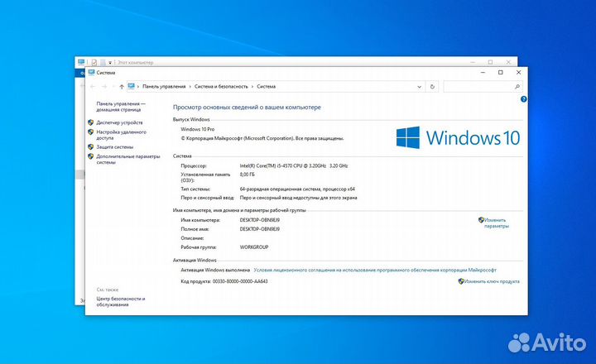This screenshot has height=364, width=596.
Task: Click computer icon in the address bar
Action: pyautogui.click(x=132, y=86)
